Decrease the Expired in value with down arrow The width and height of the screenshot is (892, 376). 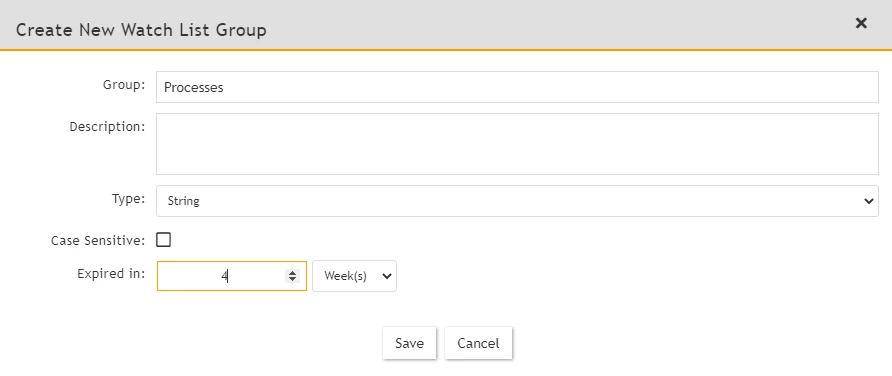point(292,279)
